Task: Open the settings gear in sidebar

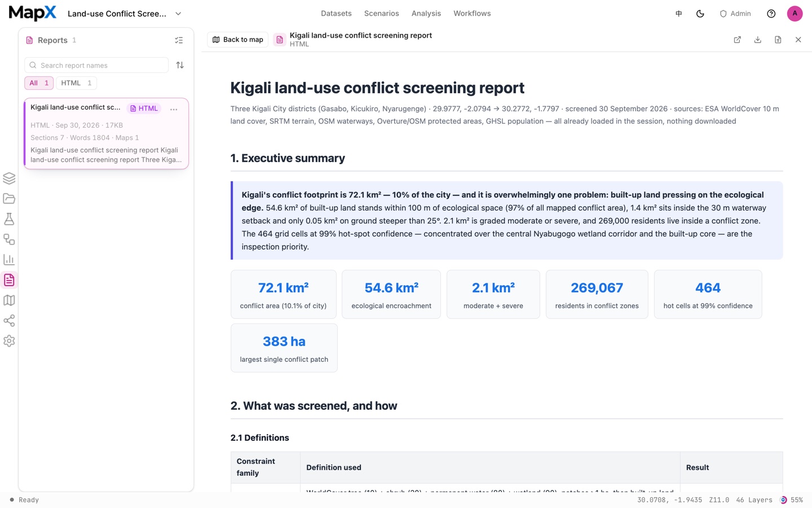Action: point(9,341)
